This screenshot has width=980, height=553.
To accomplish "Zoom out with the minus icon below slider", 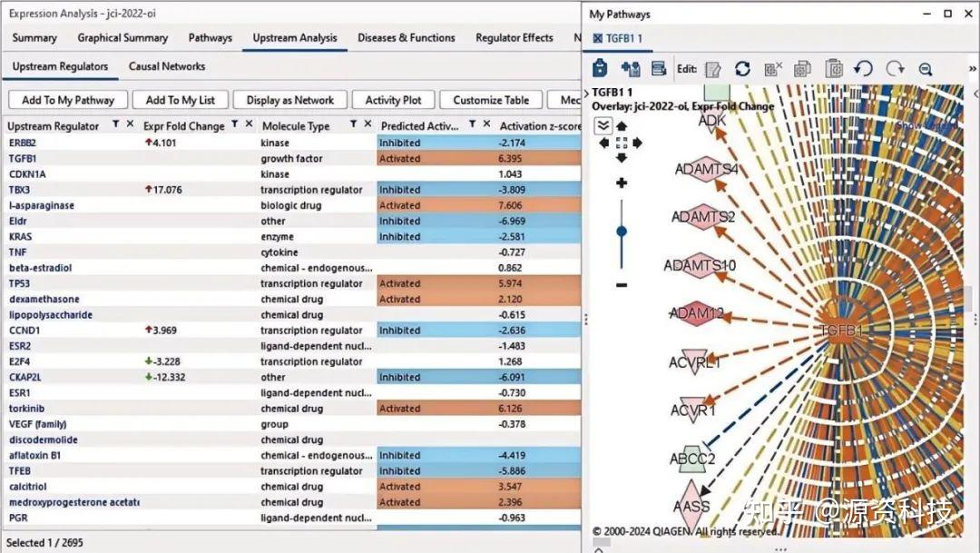I will 622,285.
